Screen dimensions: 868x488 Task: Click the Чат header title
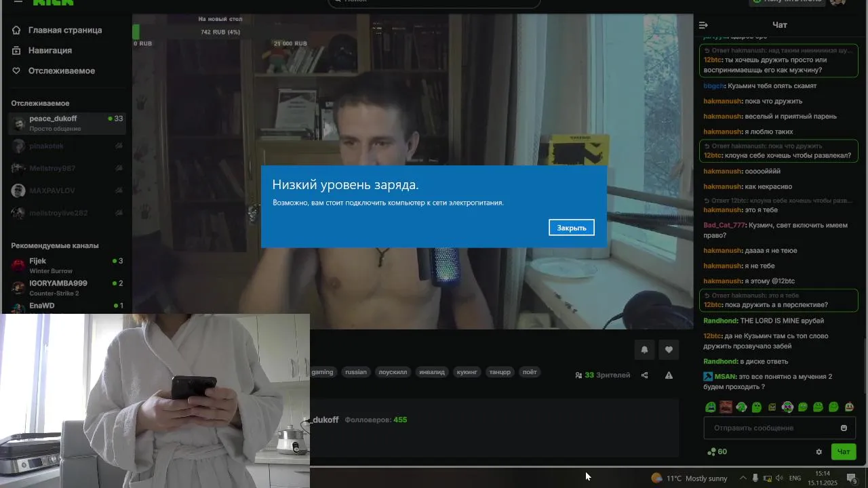780,25
